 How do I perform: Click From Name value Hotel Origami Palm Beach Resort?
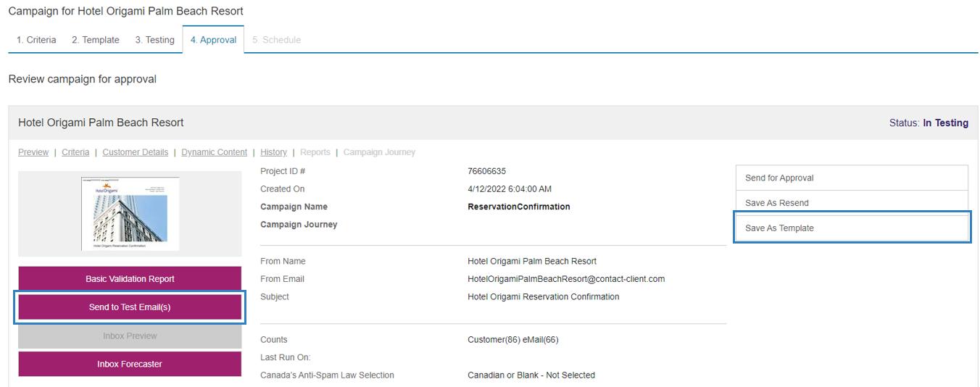click(x=532, y=261)
